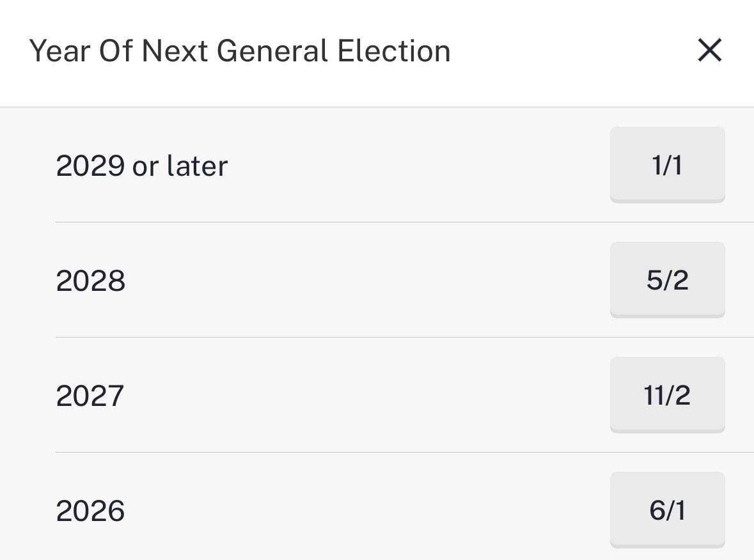
Task: Click the 2027 selection label
Action: (90, 396)
